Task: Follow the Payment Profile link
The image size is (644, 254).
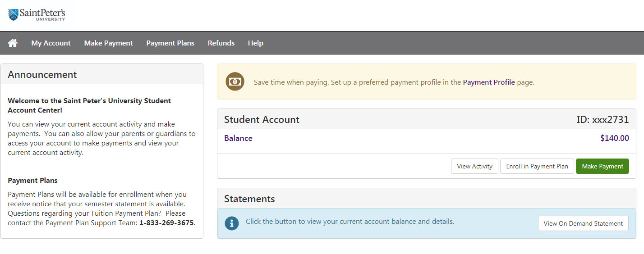Action: pos(488,82)
